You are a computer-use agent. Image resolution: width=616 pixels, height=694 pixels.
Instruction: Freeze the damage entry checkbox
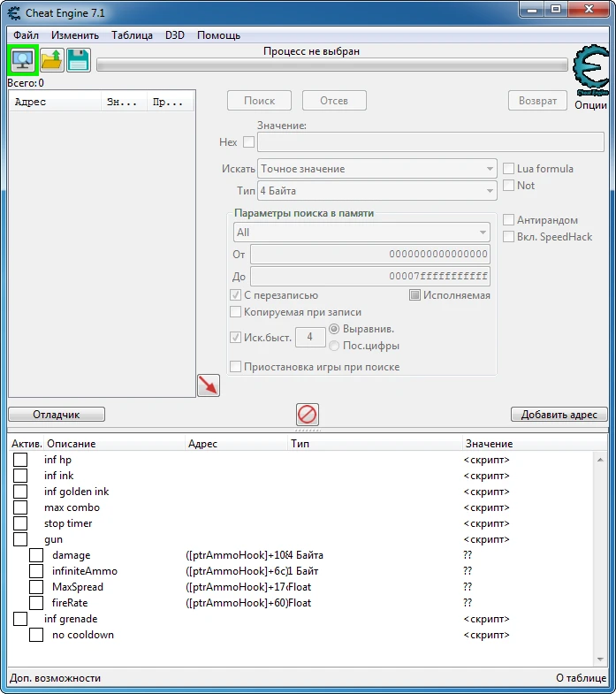[36, 555]
